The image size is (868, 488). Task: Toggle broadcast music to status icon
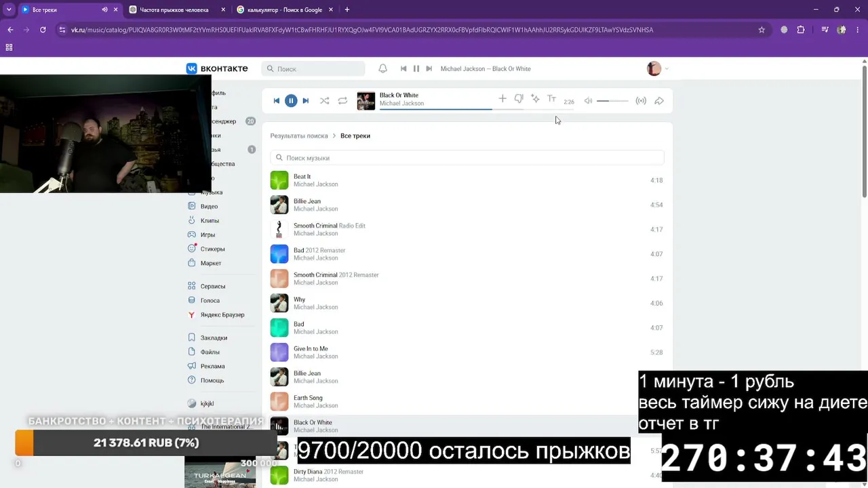641,101
